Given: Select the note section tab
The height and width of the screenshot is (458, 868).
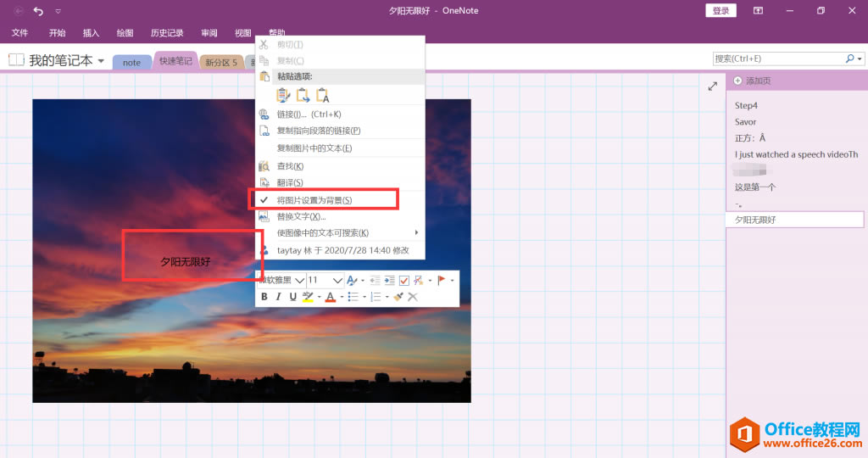Looking at the screenshot, I should (131, 63).
